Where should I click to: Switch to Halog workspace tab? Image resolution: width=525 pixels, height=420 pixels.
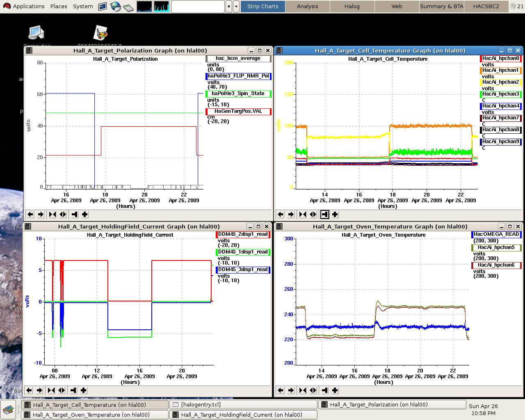pyautogui.click(x=352, y=6)
